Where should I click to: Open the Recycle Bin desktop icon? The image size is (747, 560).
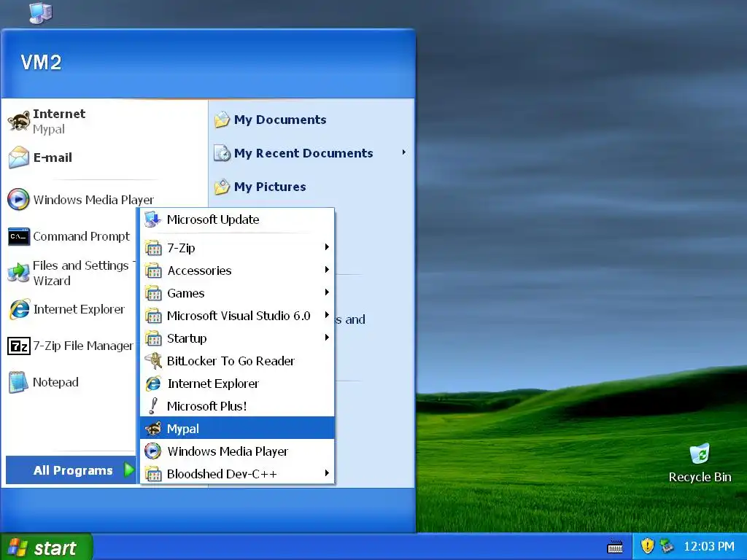click(x=700, y=454)
